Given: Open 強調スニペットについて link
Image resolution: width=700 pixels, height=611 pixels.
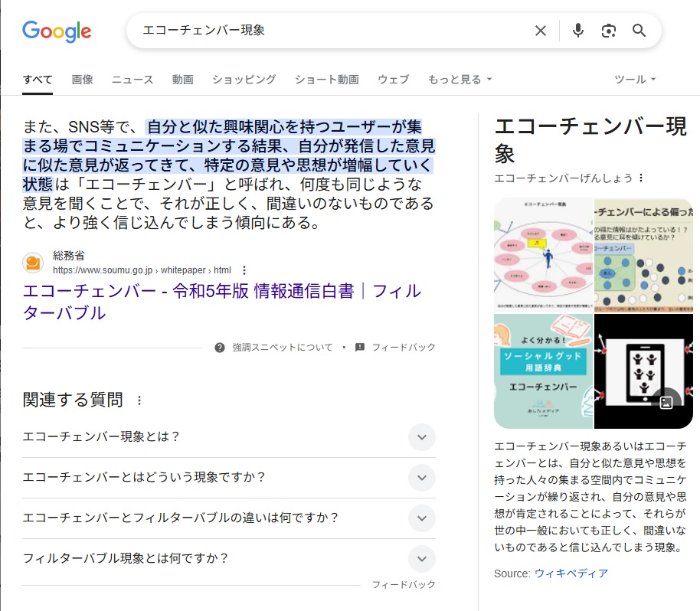Looking at the screenshot, I should pyautogui.click(x=282, y=348).
